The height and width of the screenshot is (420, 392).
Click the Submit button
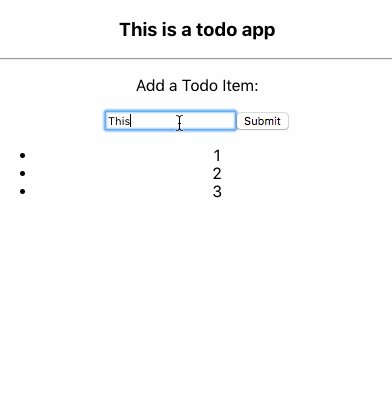click(x=262, y=121)
